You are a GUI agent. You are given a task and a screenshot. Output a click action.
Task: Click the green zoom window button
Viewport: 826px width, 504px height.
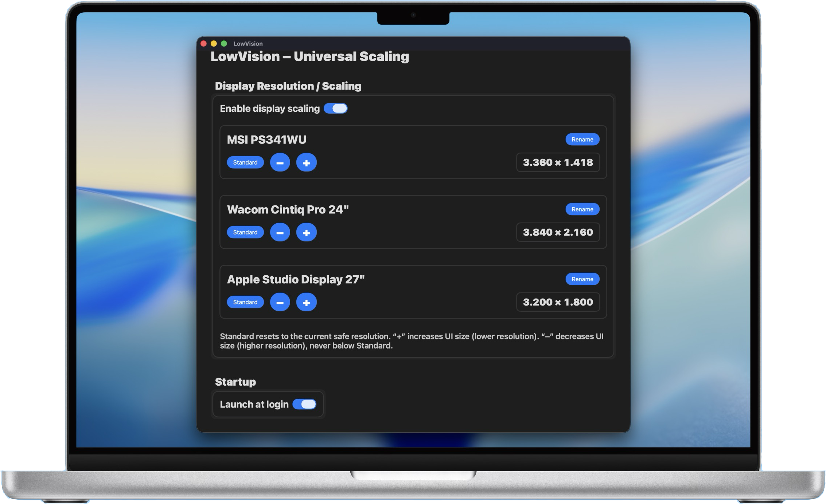[x=224, y=44]
